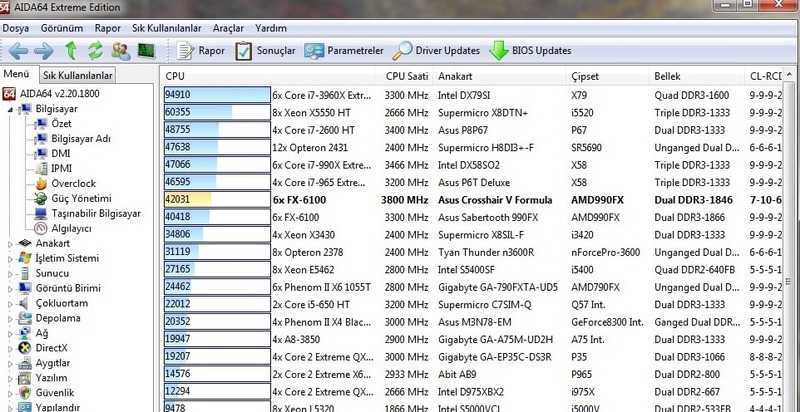The image size is (800, 412).
Task: Click the Abit AB9 motherboard cell
Action: tap(457, 374)
